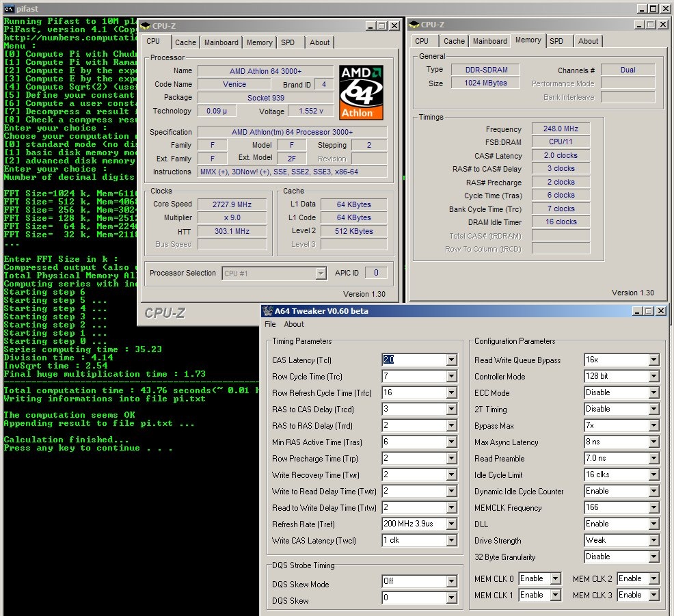674x616 pixels.
Task: Switch to the Memory tab in the Processor CPU-Z window
Action: 259,42
